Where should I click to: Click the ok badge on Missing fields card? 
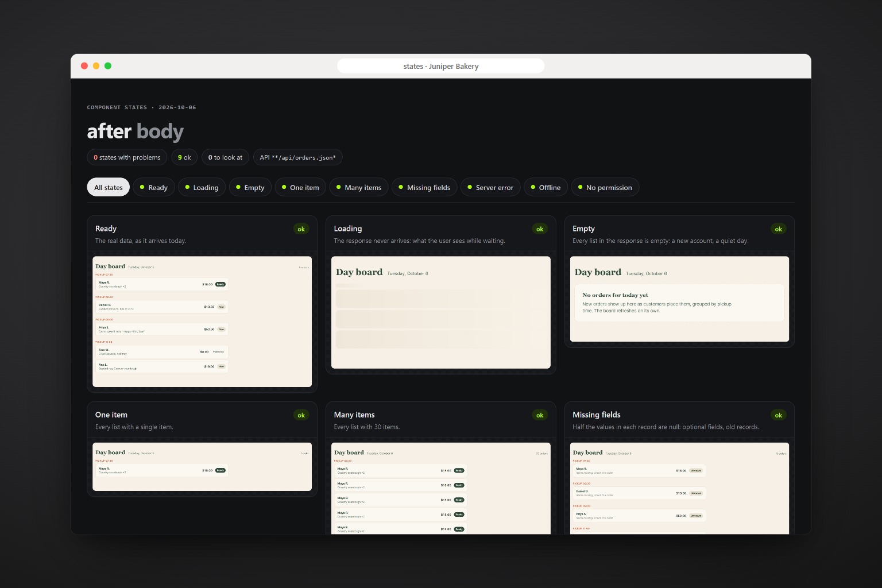pos(779,415)
